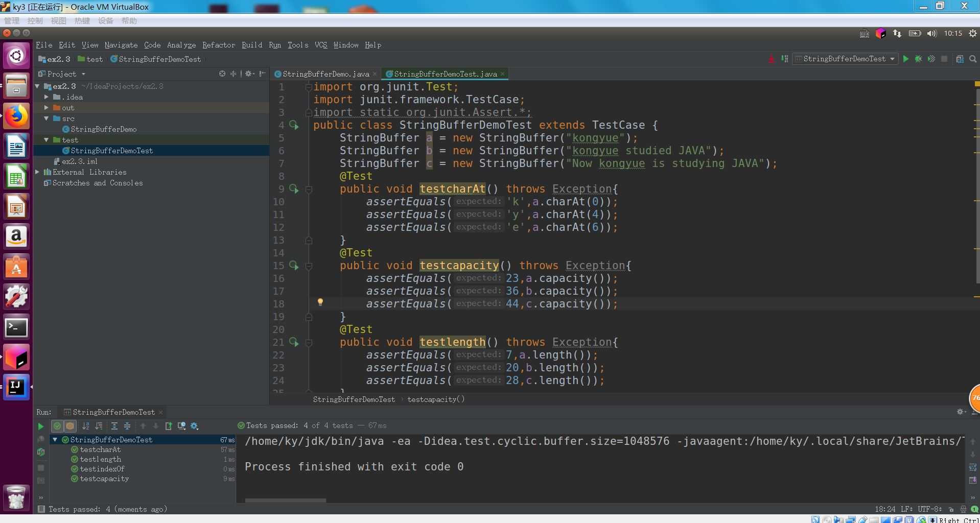
Task: Switch to StringBufferDemo.java editor tab
Action: (325, 74)
